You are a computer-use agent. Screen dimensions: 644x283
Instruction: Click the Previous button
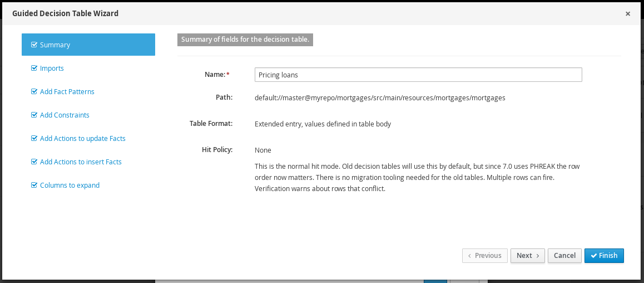click(484, 256)
